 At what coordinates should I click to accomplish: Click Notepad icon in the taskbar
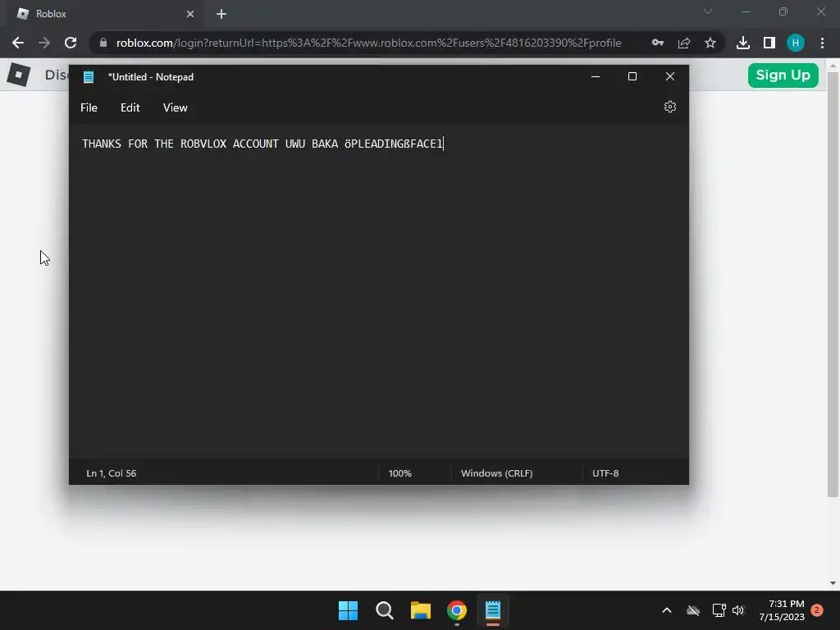point(493,610)
